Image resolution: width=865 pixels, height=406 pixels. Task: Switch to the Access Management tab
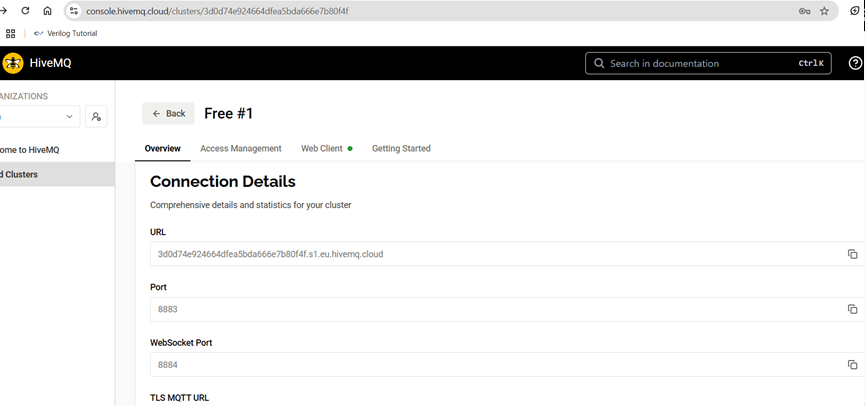pyautogui.click(x=240, y=148)
